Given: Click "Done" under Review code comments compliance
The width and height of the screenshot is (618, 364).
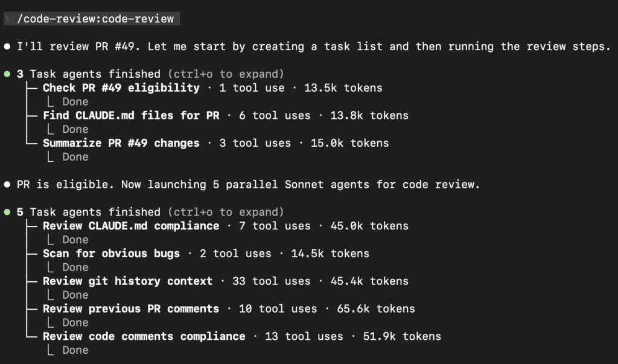Looking at the screenshot, I should (x=75, y=350).
